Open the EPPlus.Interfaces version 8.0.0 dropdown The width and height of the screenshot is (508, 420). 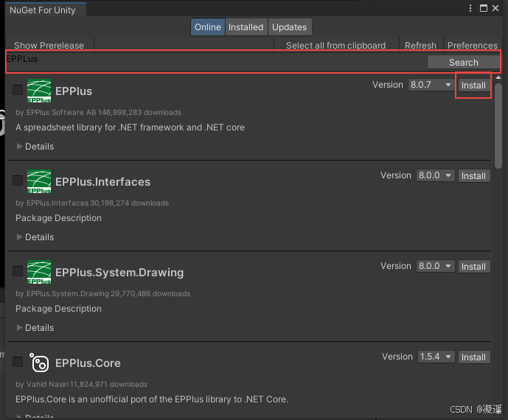click(x=436, y=175)
